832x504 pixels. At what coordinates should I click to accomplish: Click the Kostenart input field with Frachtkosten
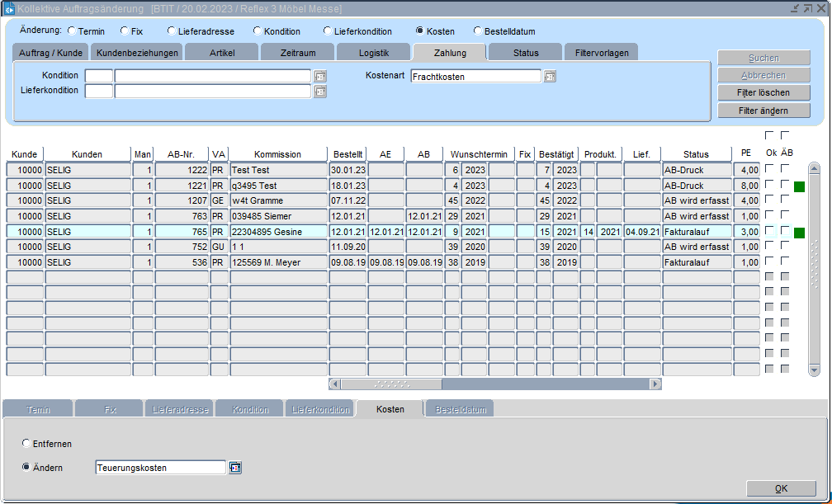475,76
